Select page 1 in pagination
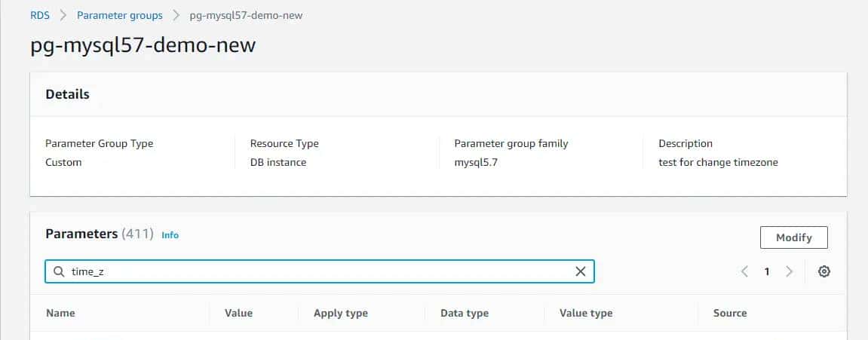868x340 pixels. point(767,271)
